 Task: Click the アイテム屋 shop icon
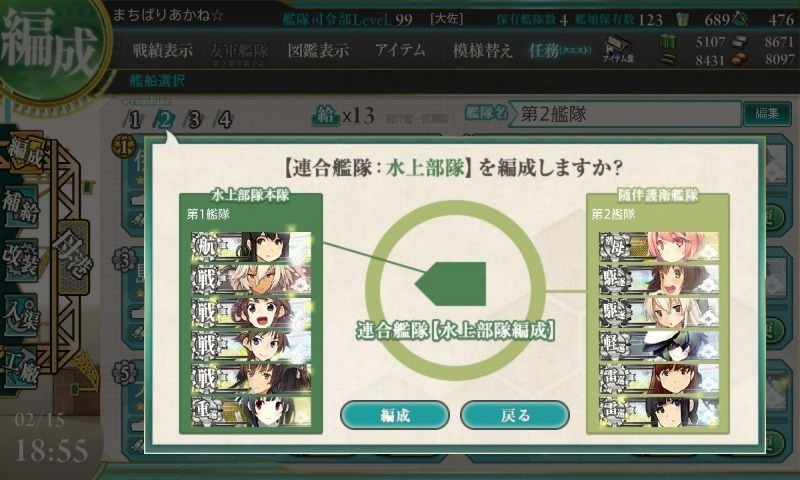tap(618, 49)
